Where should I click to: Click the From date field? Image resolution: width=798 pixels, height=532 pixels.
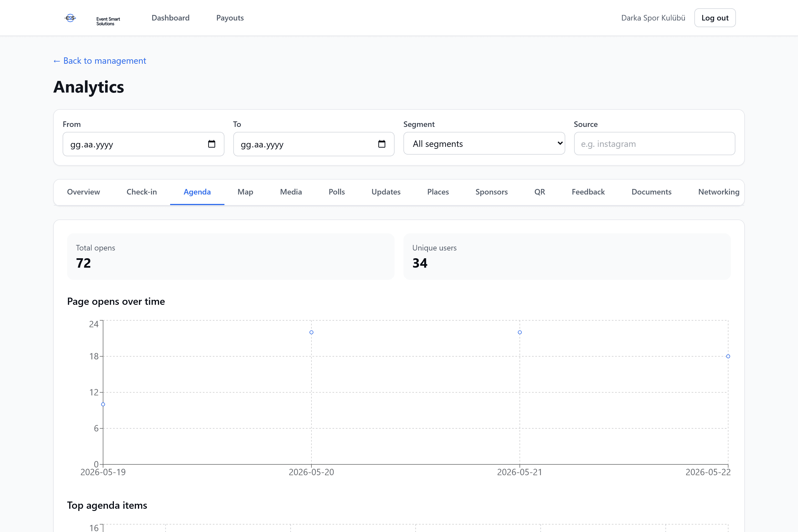click(143, 144)
